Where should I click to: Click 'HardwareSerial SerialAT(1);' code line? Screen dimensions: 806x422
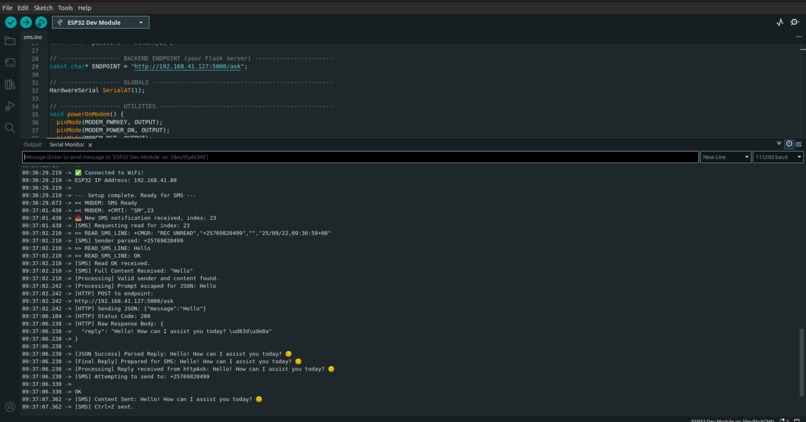click(x=97, y=90)
